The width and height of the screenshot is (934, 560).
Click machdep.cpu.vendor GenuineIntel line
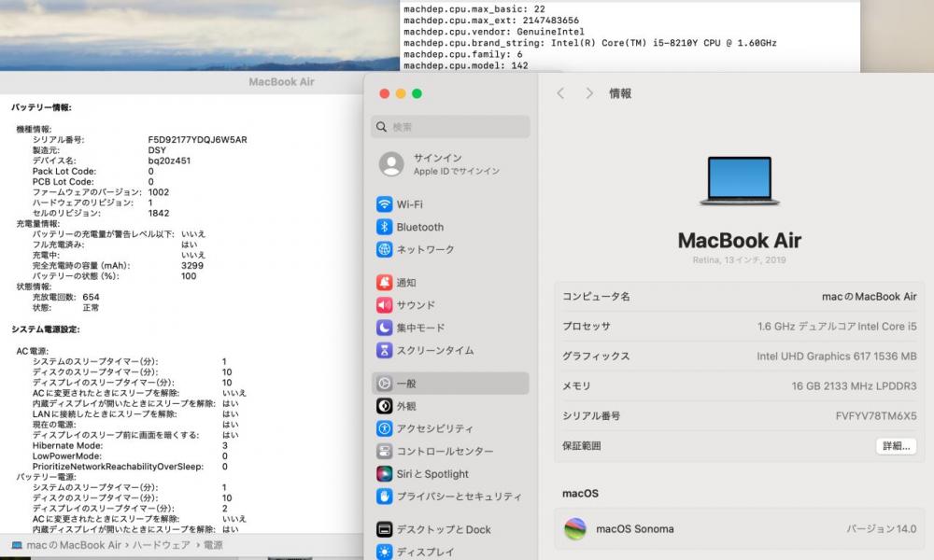pyautogui.click(x=494, y=32)
